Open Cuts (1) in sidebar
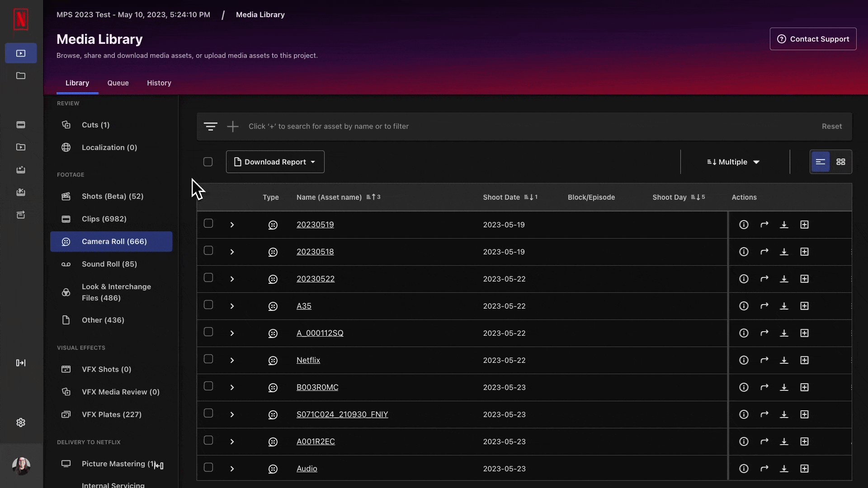The image size is (868, 488). (x=111, y=125)
